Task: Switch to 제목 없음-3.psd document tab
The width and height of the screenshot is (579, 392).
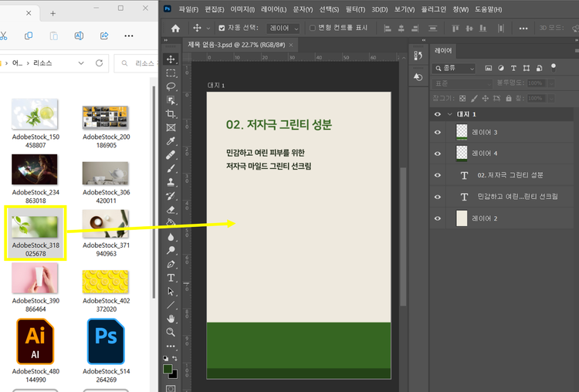Action: (236, 45)
